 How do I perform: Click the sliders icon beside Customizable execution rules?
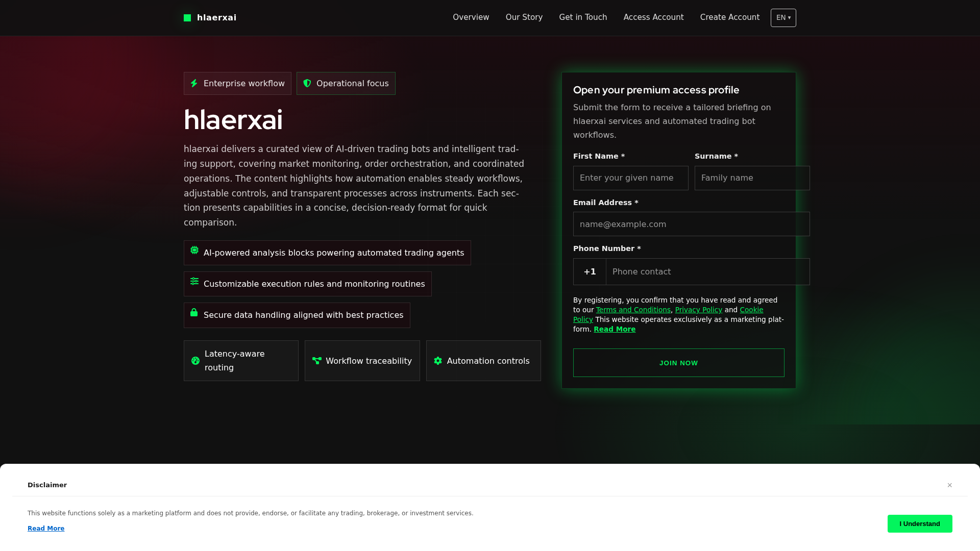click(x=194, y=281)
